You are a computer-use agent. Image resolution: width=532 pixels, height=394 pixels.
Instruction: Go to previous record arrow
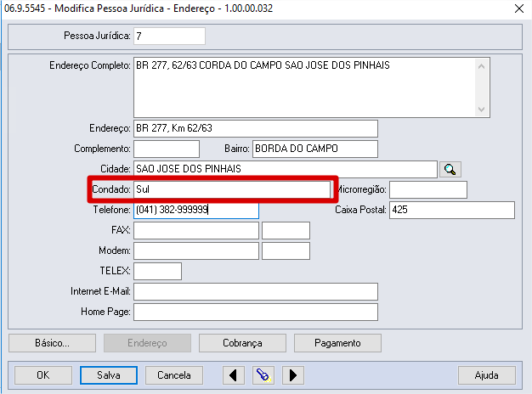tap(234, 375)
